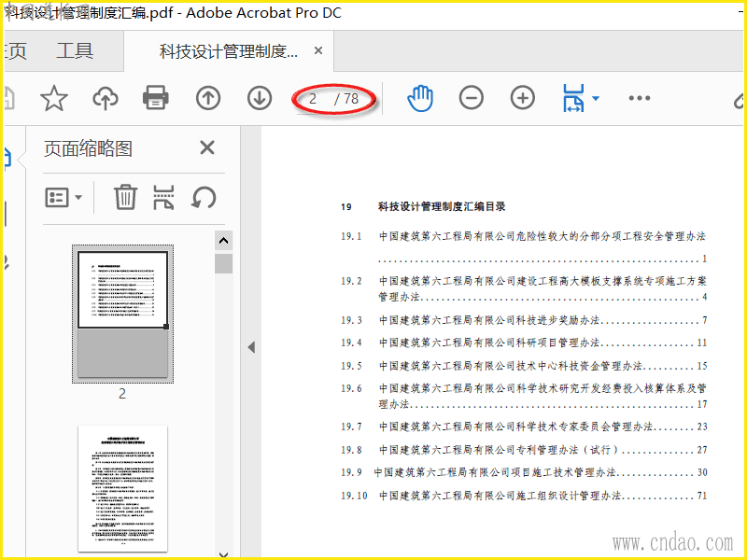
Task: Click the 19.9 项目施工技术管理办法 entry
Action: click(x=523, y=472)
